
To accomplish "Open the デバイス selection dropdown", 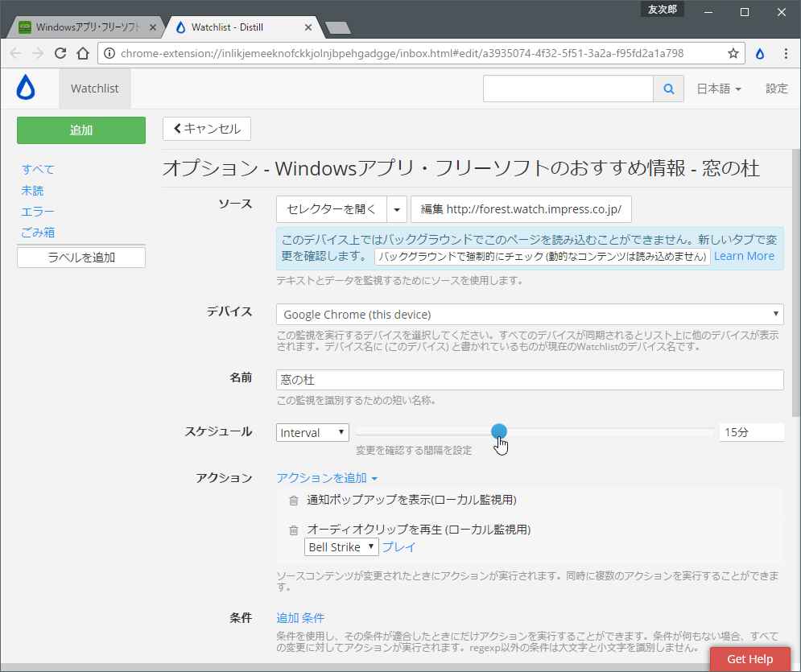I will [529, 314].
